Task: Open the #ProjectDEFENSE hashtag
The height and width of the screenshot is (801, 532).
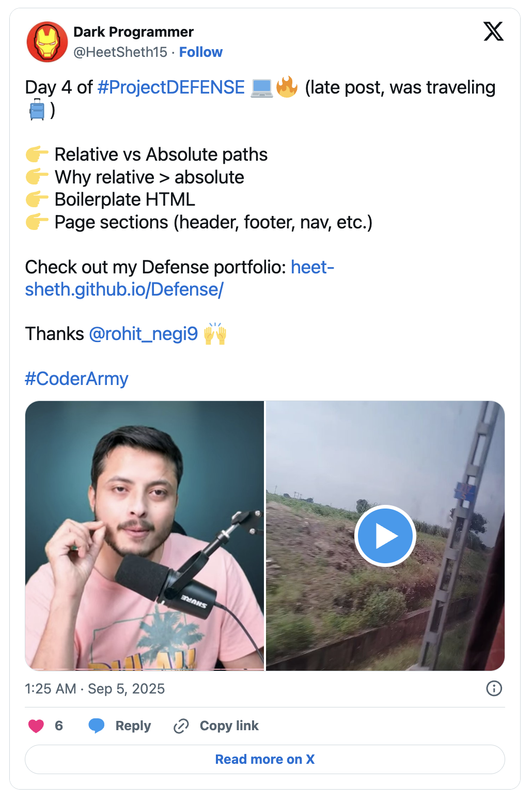Action: 171,87
